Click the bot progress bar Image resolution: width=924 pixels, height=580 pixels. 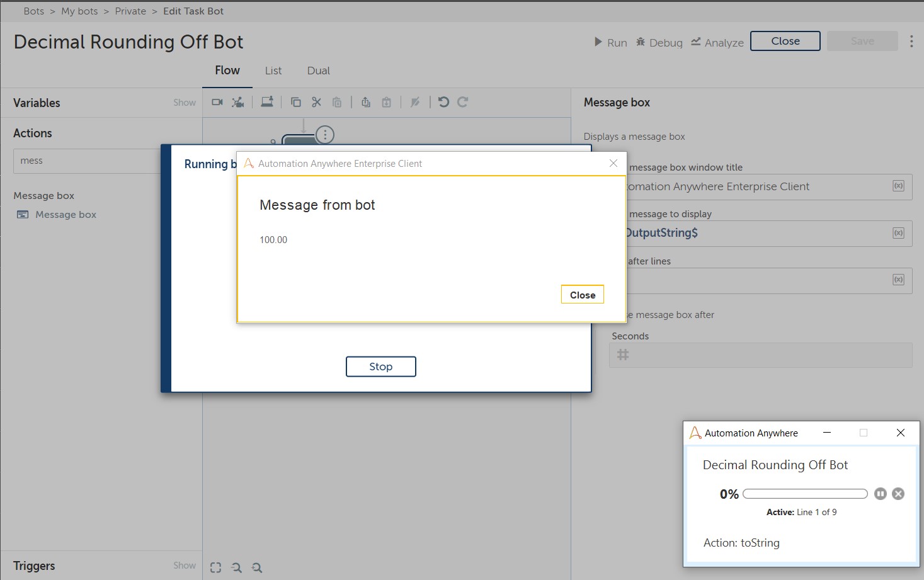[x=805, y=494]
